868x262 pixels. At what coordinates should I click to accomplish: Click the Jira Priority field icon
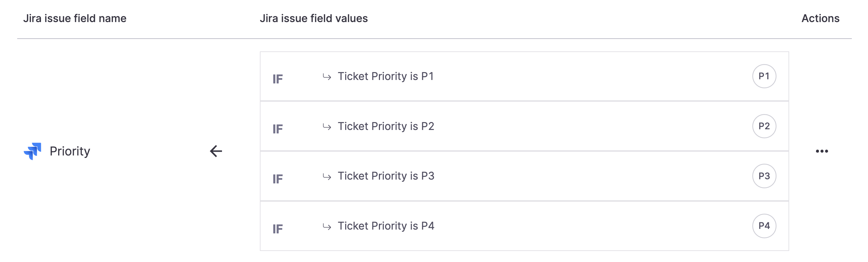pyautogui.click(x=33, y=151)
